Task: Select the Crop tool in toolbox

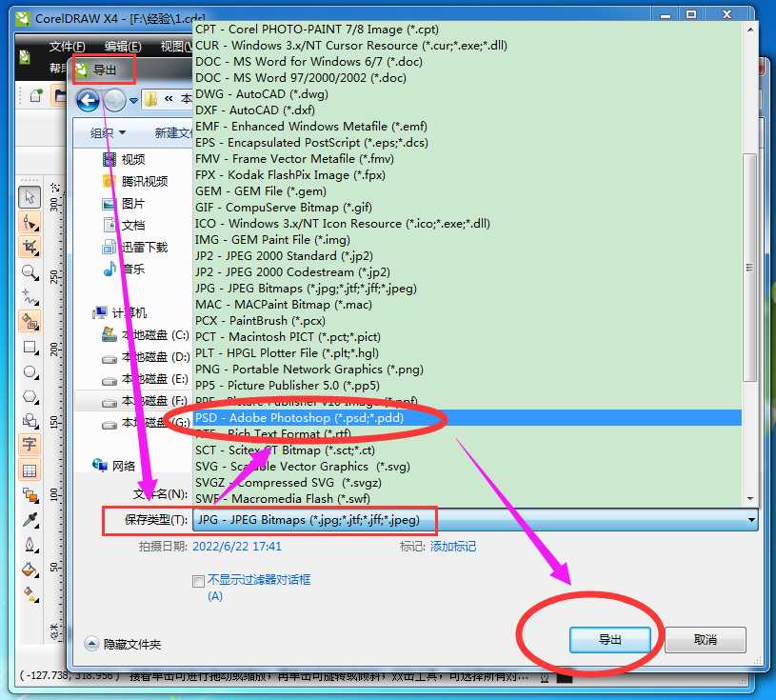Action: [30, 247]
